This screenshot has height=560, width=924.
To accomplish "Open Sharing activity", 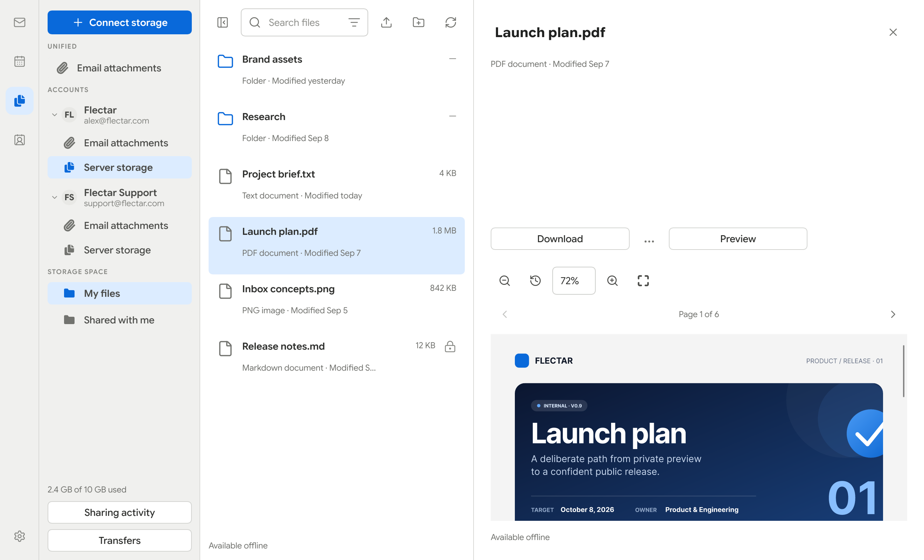I will pyautogui.click(x=120, y=512).
